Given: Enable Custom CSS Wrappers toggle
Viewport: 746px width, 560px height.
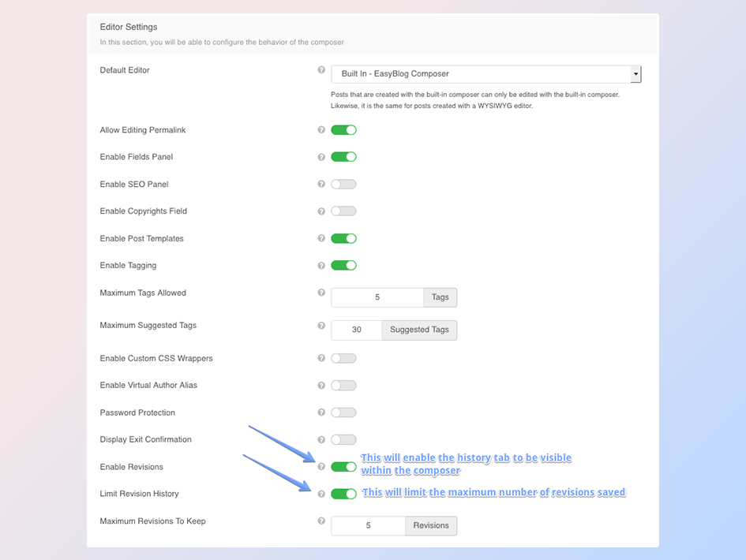Looking at the screenshot, I should (343, 359).
